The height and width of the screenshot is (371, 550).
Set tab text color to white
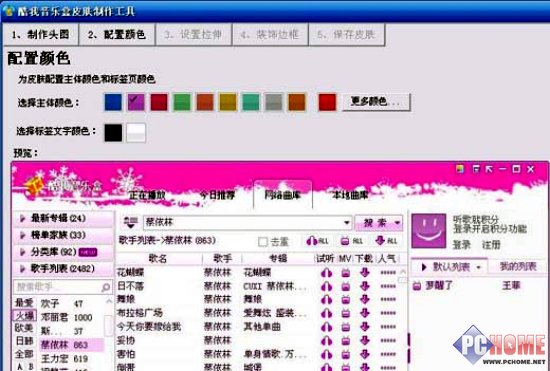136,133
